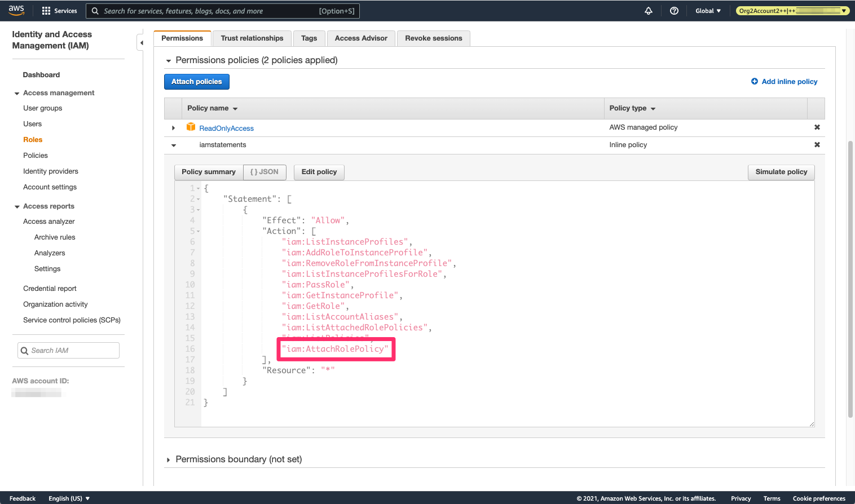This screenshot has width=855, height=504.
Task: Open the English (US) language selector
Action: (69, 498)
